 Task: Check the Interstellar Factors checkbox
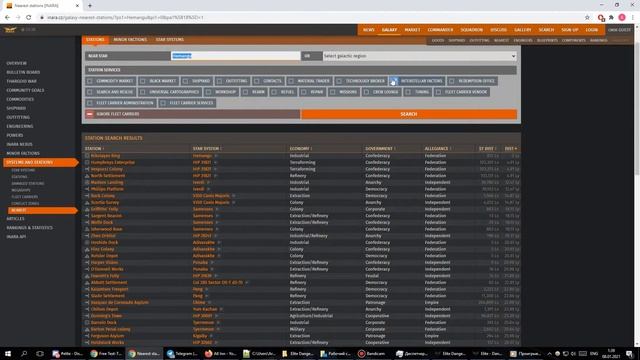(x=393, y=81)
